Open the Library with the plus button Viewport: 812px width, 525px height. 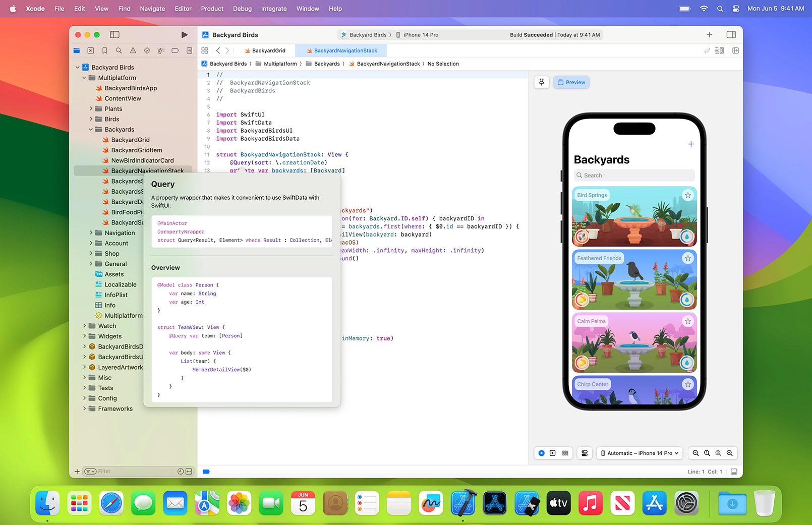pos(710,35)
